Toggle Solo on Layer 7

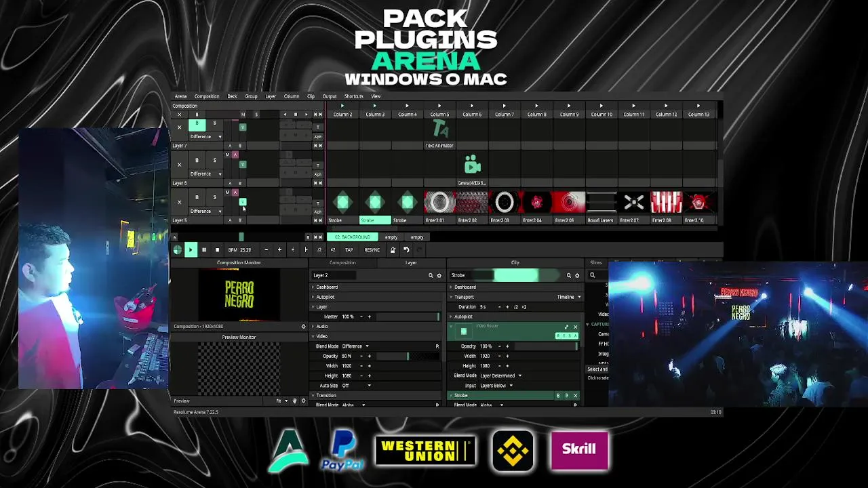[214, 123]
